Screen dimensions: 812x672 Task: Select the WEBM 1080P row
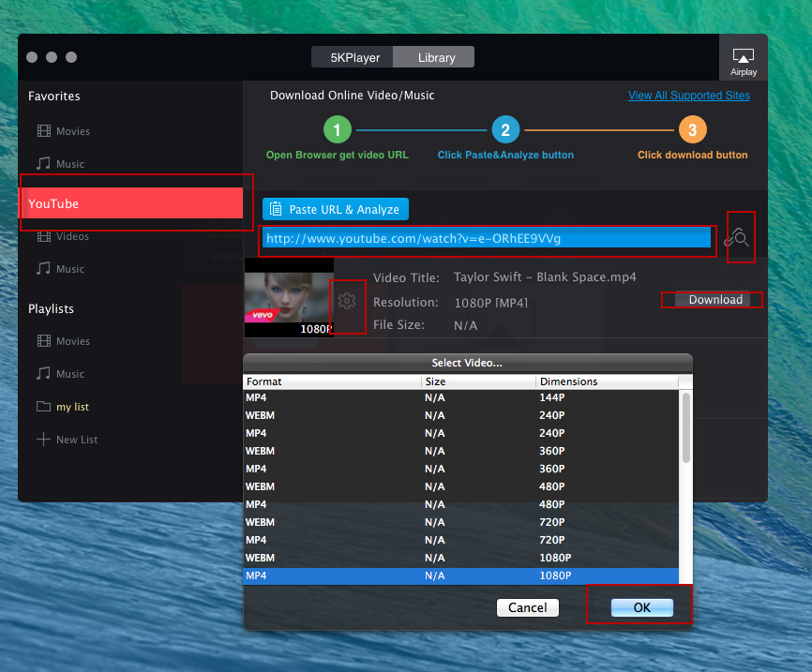[x=461, y=558]
